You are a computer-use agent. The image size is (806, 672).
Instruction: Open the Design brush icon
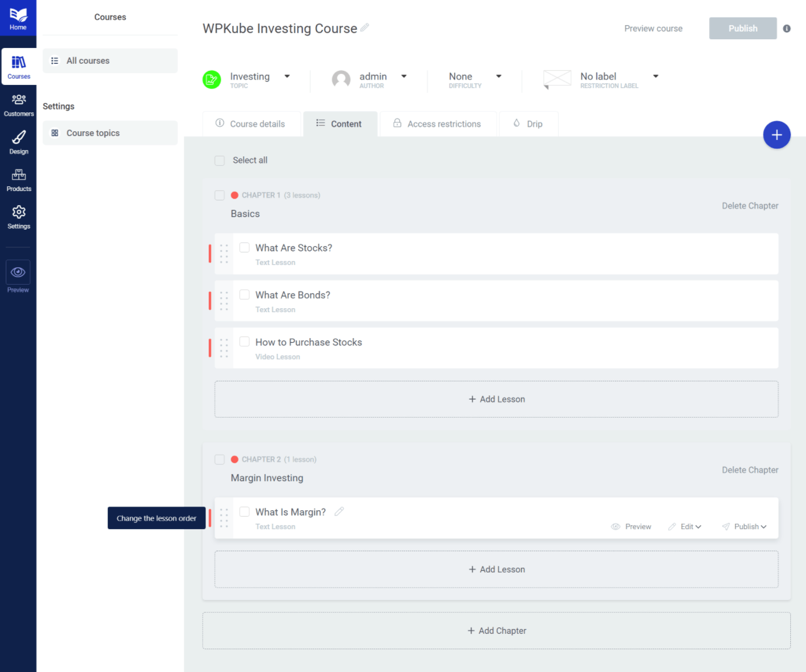(19, 142)
